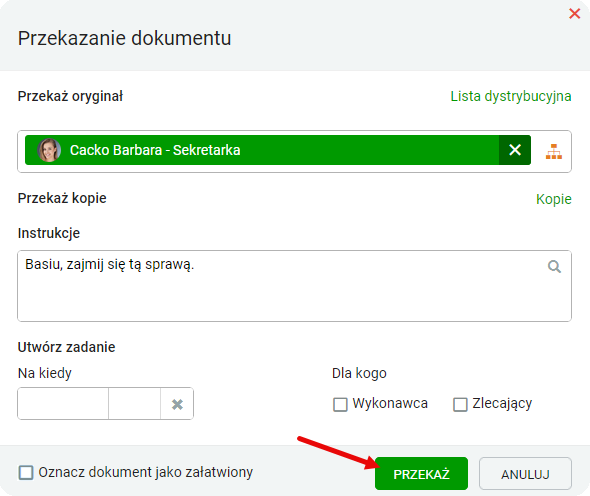Tick the Zlecający checkbox
Image resolution: width=590 pixels, height=496 pixels.
(x=460, y=405)
